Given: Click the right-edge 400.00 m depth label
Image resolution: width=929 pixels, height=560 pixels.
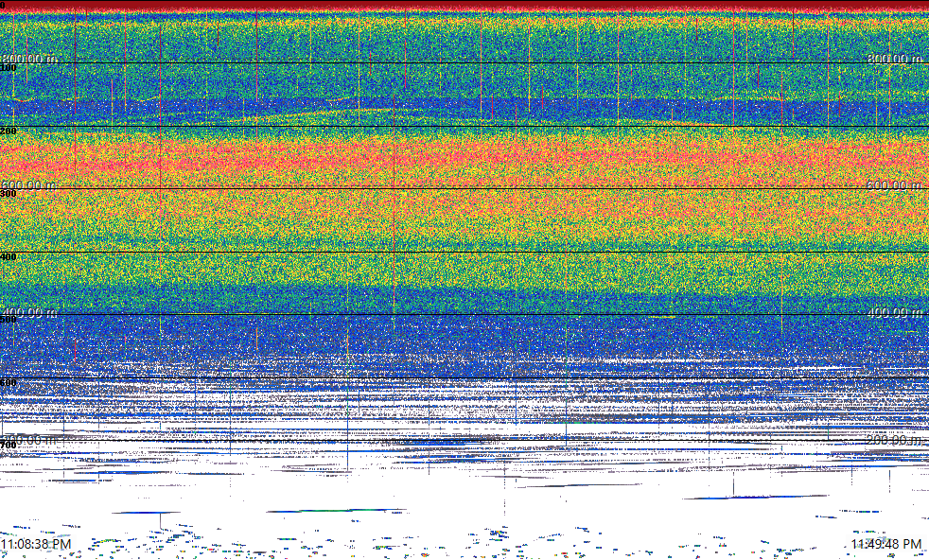Looking at the screenshot, I should click(x=895, y=312).
